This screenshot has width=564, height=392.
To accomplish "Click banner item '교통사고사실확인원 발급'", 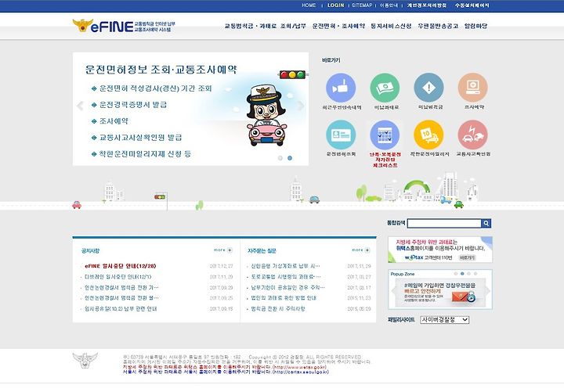I will coord(141,138).
